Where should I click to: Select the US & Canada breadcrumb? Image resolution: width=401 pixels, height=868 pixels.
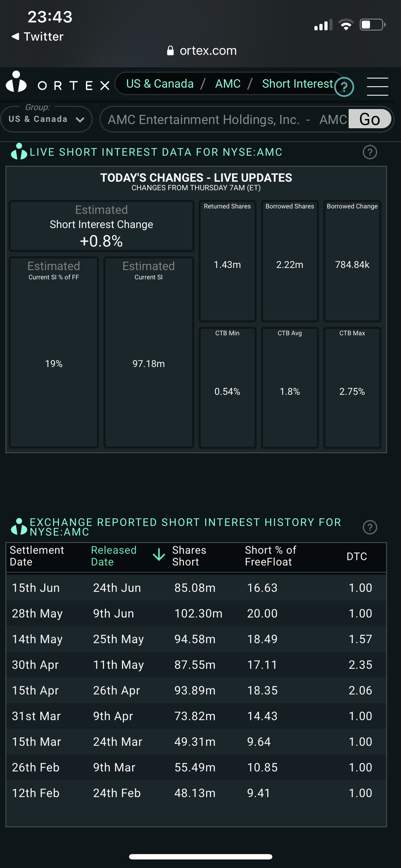click(x=160, y=84)
